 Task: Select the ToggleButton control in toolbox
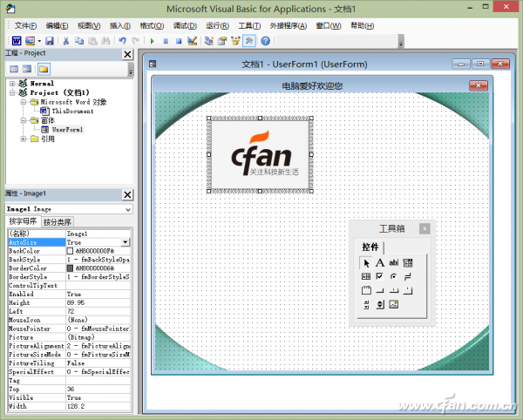point(408,276)
